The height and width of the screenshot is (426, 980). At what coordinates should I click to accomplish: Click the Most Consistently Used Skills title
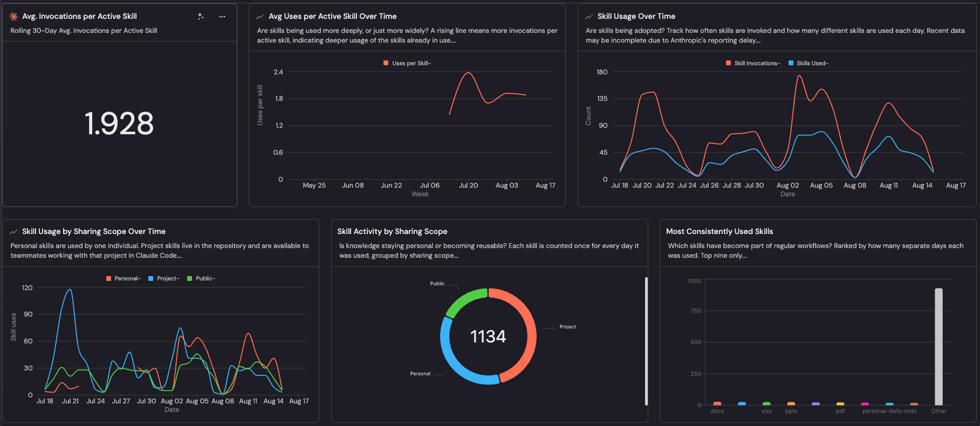(719, 231)
